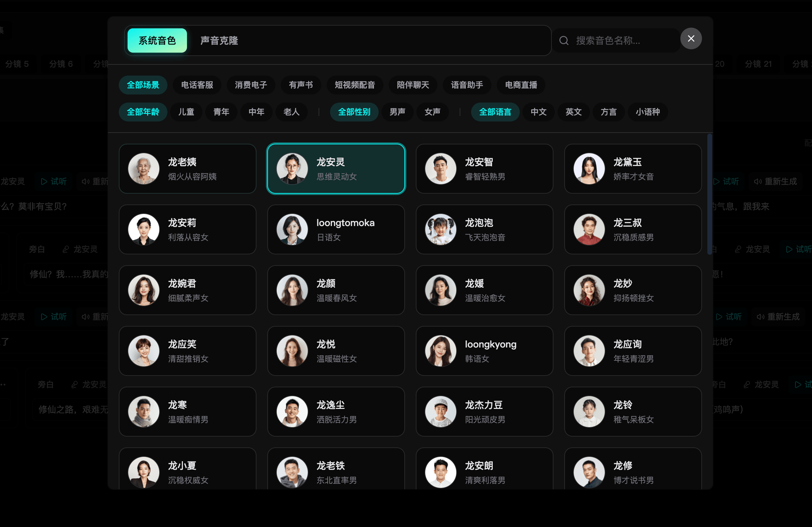Switch to the 声音克隆 tab
The width and height of the screenshot is (812, 527).
219,40
